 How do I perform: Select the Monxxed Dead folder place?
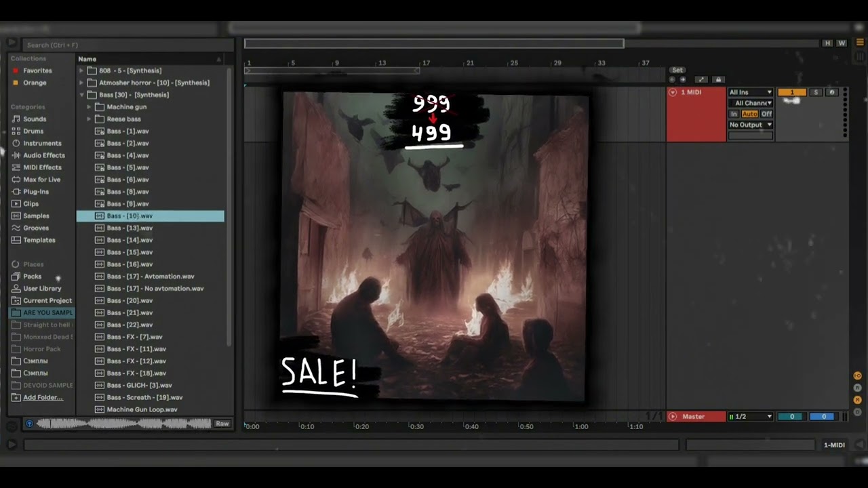click(42, 337)
